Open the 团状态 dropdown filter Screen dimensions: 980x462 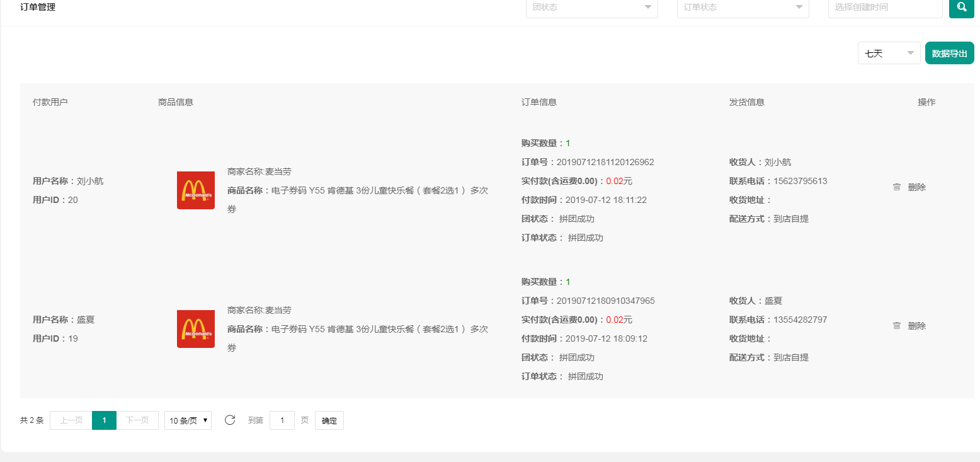point(591,8)
